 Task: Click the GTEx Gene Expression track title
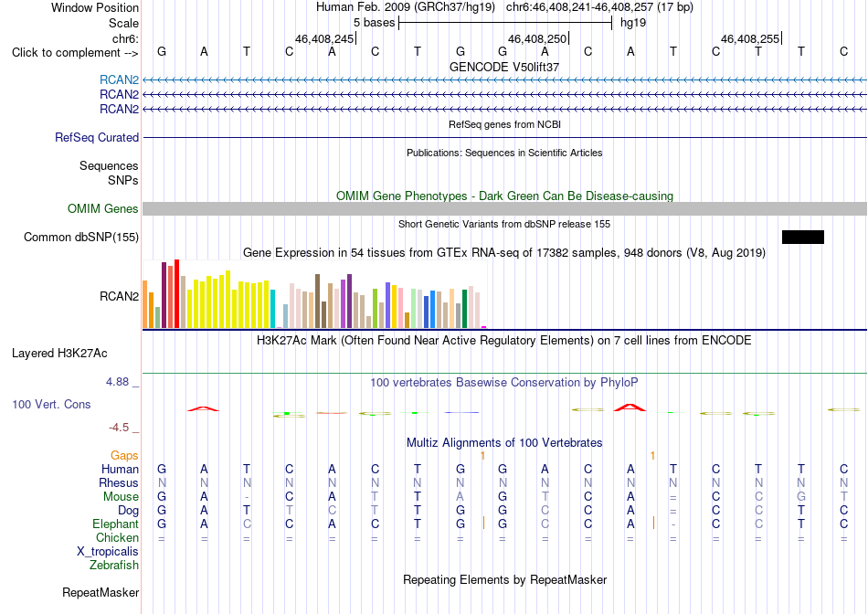tap(504, 253)
